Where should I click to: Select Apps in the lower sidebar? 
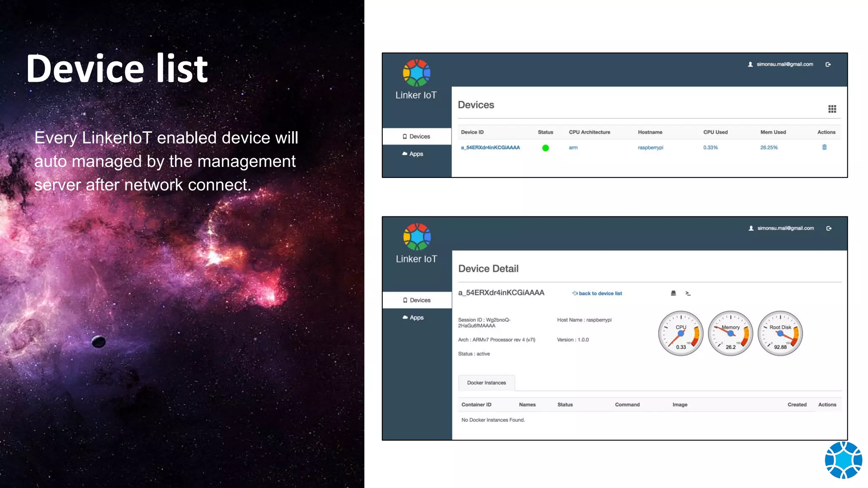pos(413,318)
